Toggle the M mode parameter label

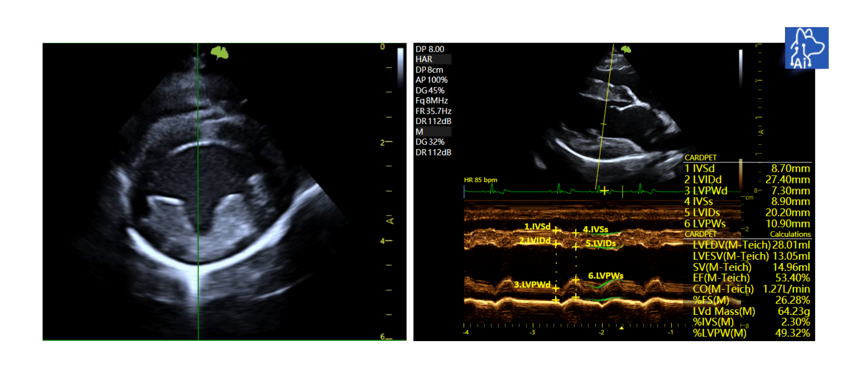[x=419, y=132]
